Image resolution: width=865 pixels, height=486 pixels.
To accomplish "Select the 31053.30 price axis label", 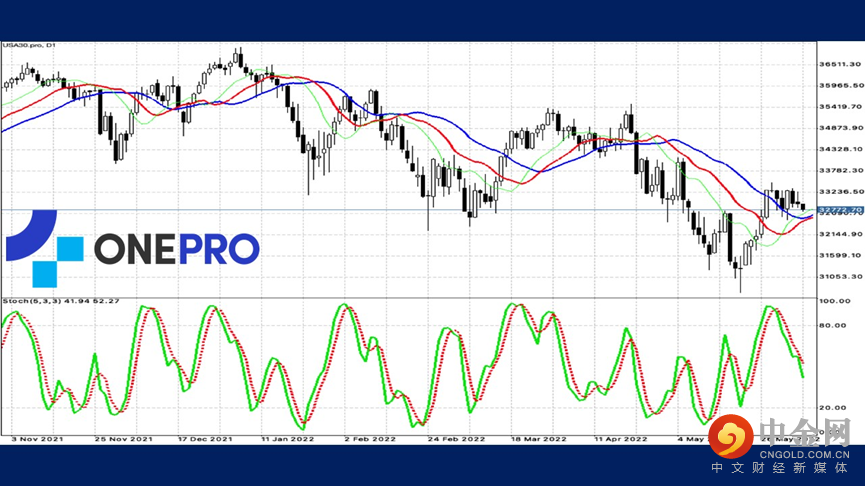I will [x=841, y=276].
